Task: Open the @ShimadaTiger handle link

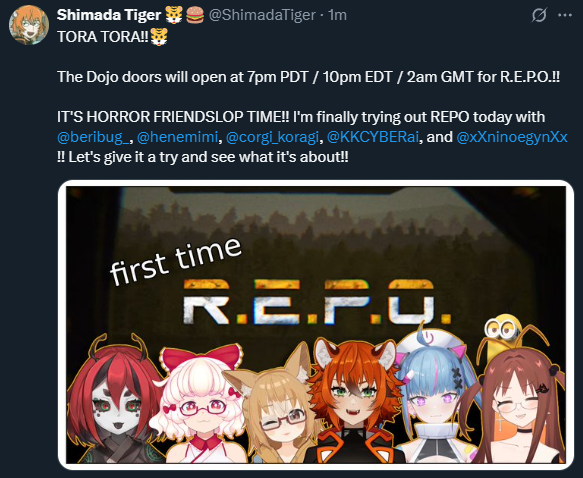Action: click(262, 15)
